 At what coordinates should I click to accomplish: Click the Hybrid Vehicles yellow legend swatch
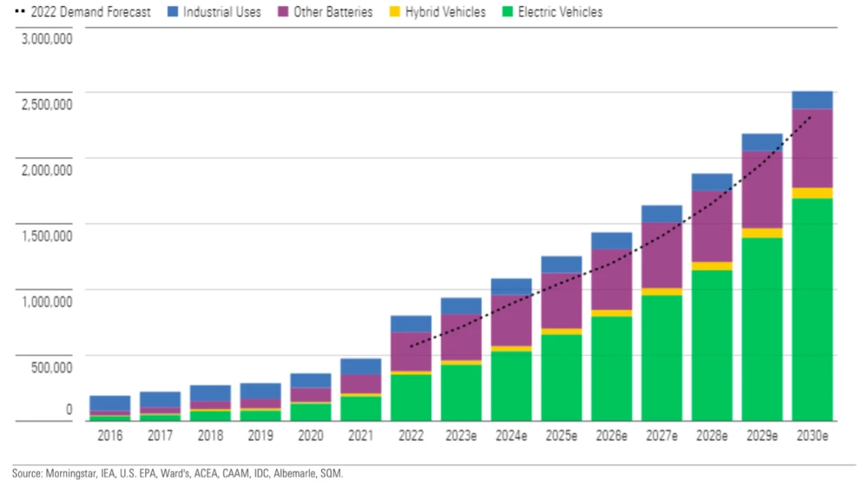395,11
